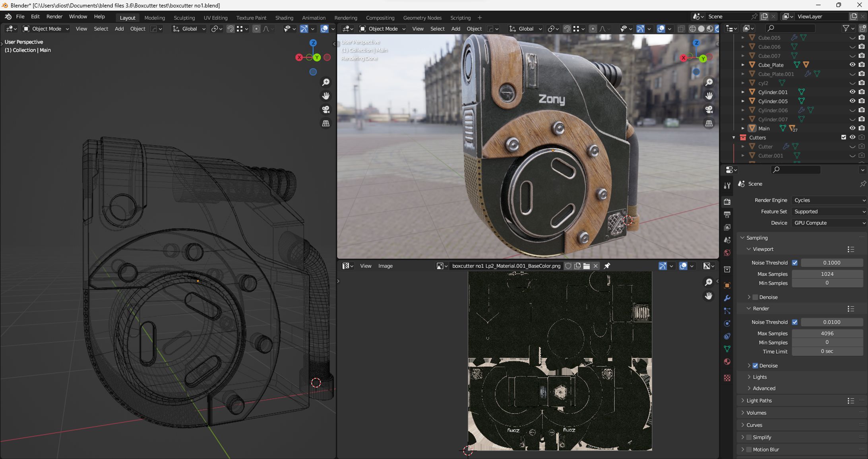Click pin icon in image editor header

(607, 266)
